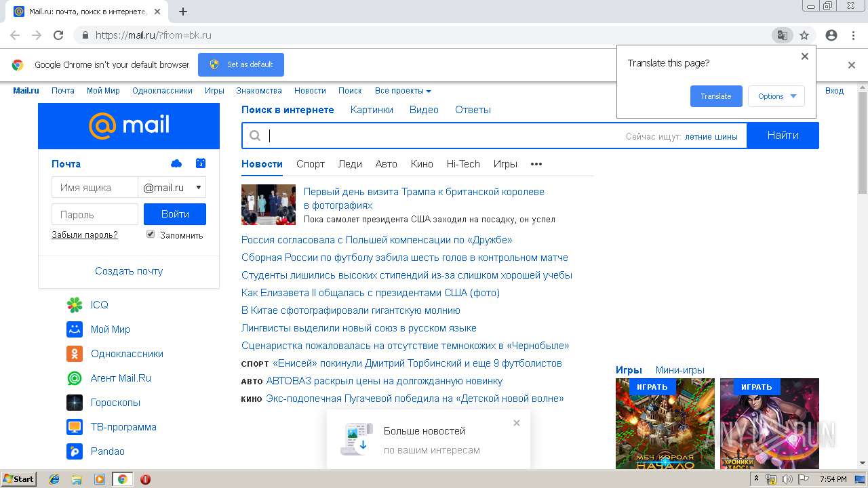Image resolution: width=868 pixels, height=488 pixels.
Task: Click the Войти login button
Action: coord(175,214)
